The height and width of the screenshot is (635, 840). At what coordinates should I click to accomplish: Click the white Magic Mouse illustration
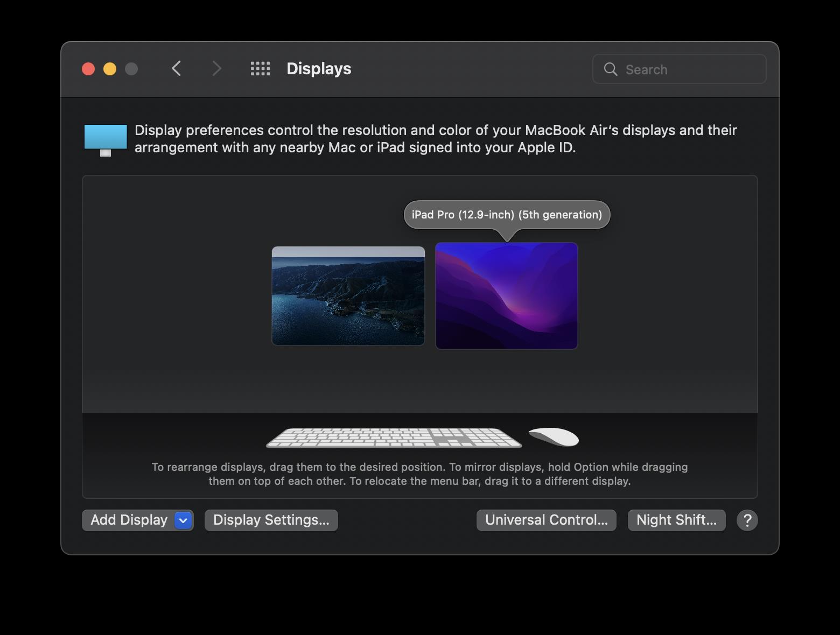click(554, 437)
